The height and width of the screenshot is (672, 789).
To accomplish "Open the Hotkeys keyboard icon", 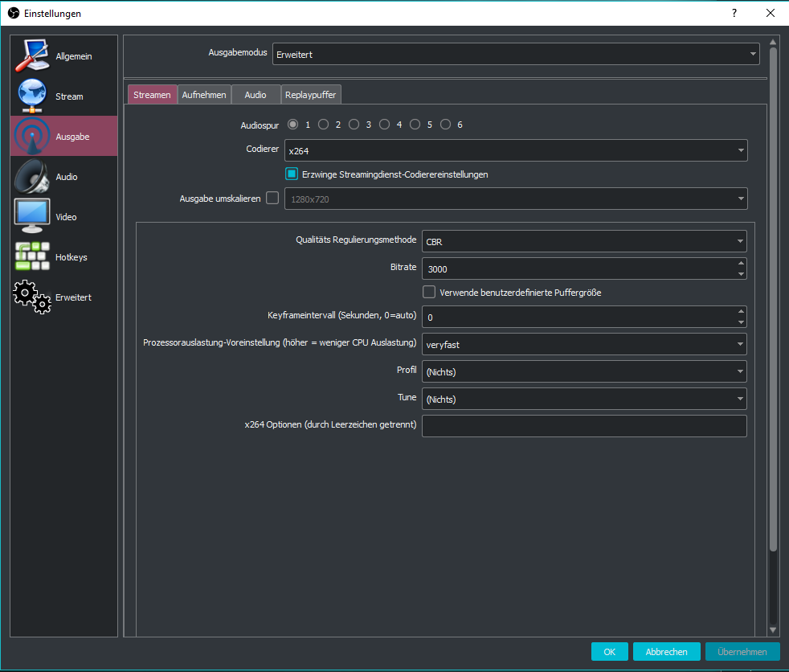I will tap(32, 256).
